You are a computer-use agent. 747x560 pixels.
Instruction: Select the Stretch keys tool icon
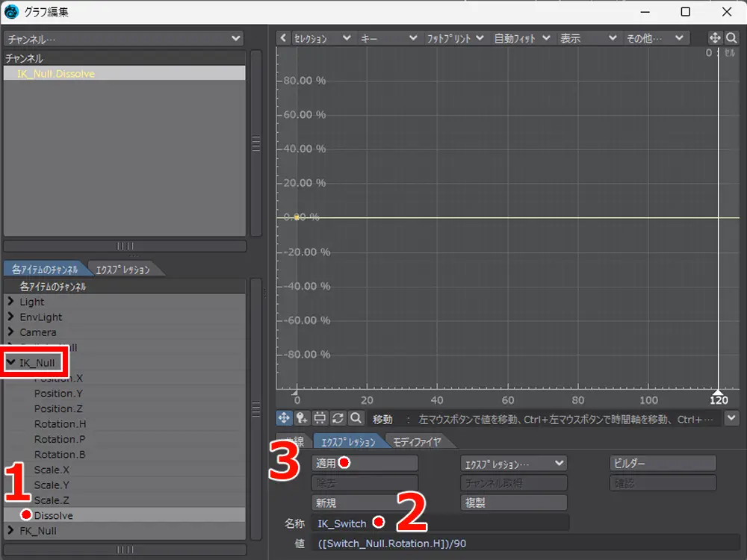point(320,419)
